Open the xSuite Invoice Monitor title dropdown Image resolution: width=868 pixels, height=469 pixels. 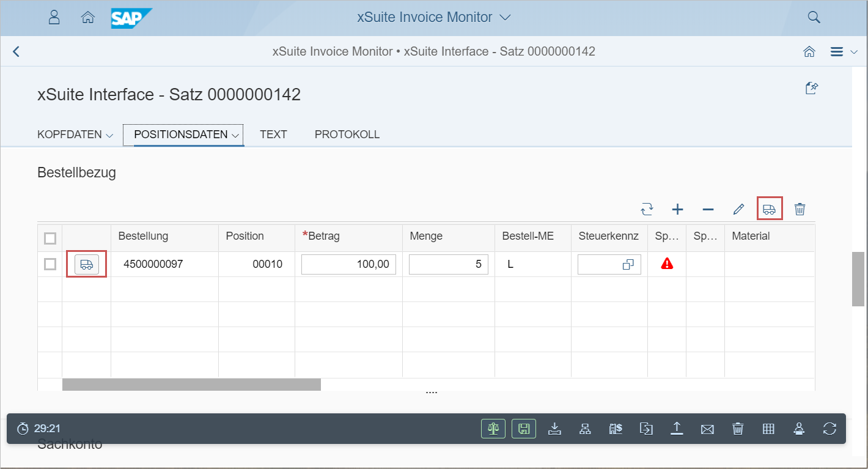pos(504,17)
